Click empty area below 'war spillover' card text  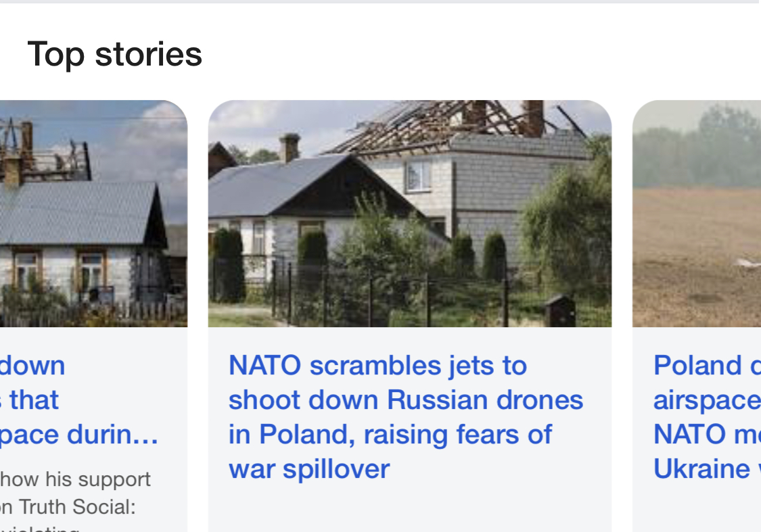[409, 508]
